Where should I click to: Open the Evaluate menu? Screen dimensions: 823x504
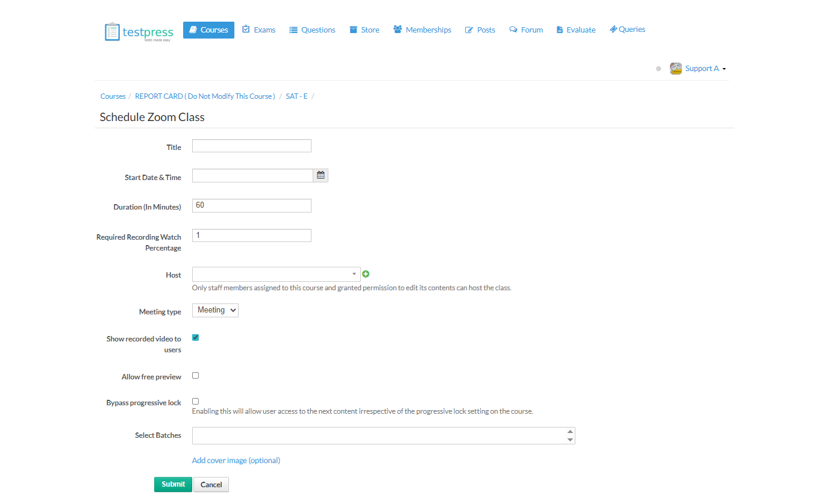point(576,30)
